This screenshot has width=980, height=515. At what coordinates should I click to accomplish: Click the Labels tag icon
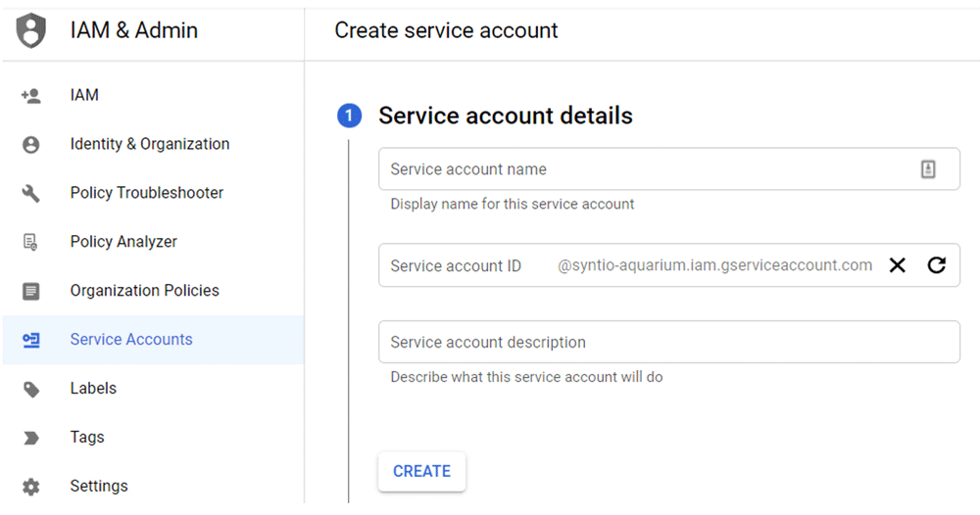click(x=30, y=389)
